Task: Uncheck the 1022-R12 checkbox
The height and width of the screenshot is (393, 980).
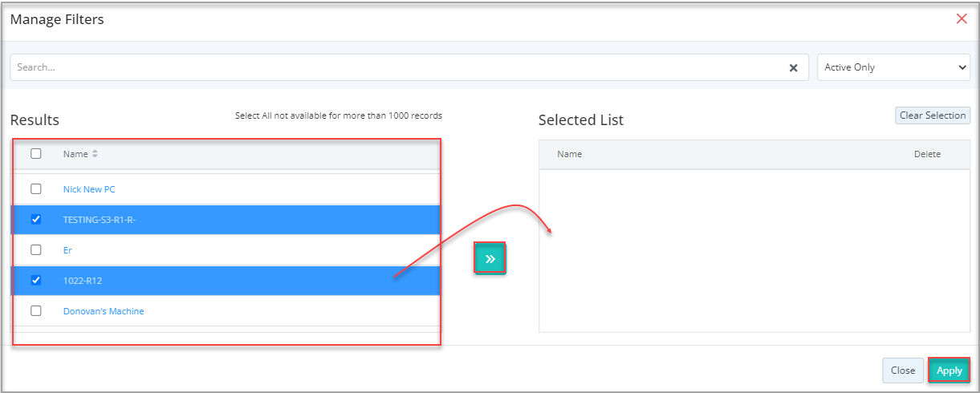Action: point(36,280)
